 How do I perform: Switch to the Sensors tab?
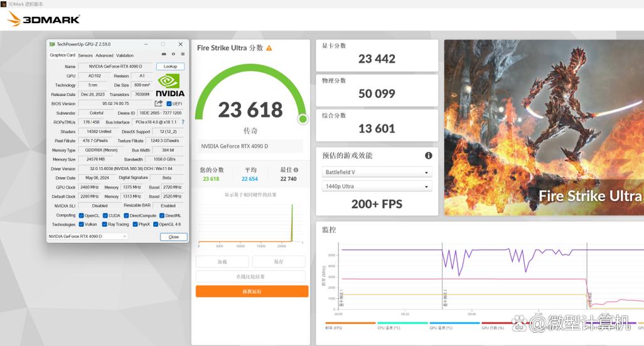[x=85, y=55]
